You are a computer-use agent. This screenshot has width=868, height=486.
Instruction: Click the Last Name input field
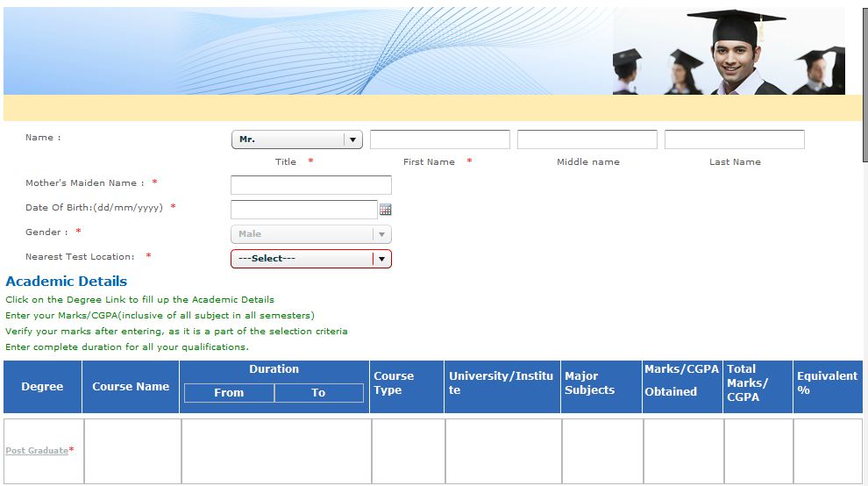(x=735, y=139)
